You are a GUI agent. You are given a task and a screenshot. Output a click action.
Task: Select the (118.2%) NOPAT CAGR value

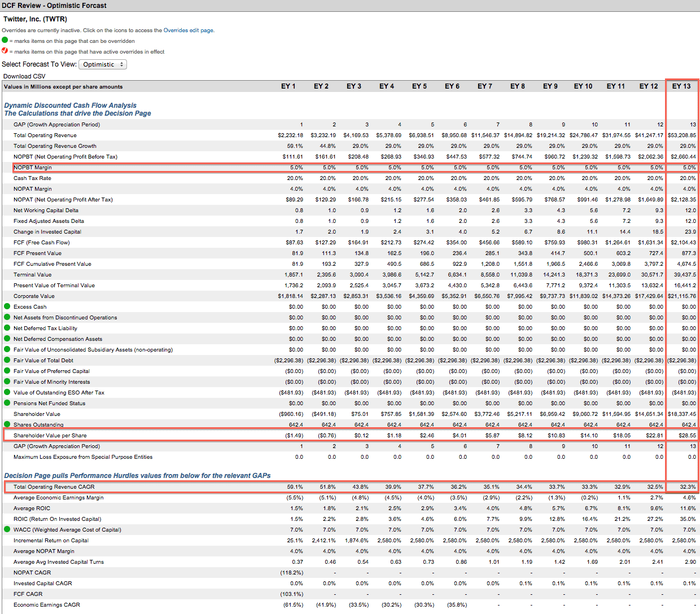tap(292, 573)
